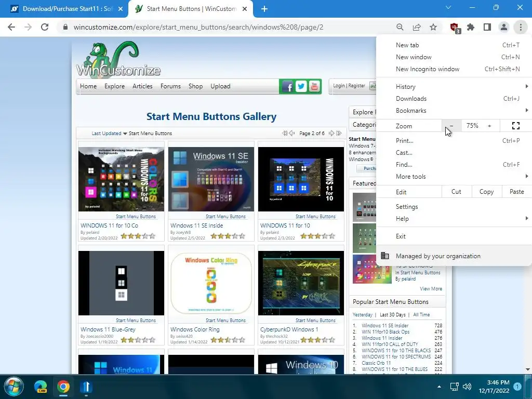Click the Chrome three-dot menu button

521,27
